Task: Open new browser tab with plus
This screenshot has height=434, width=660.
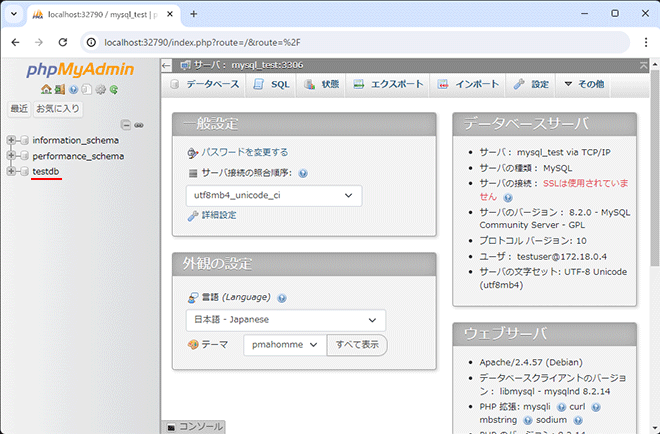Action: 194,14
